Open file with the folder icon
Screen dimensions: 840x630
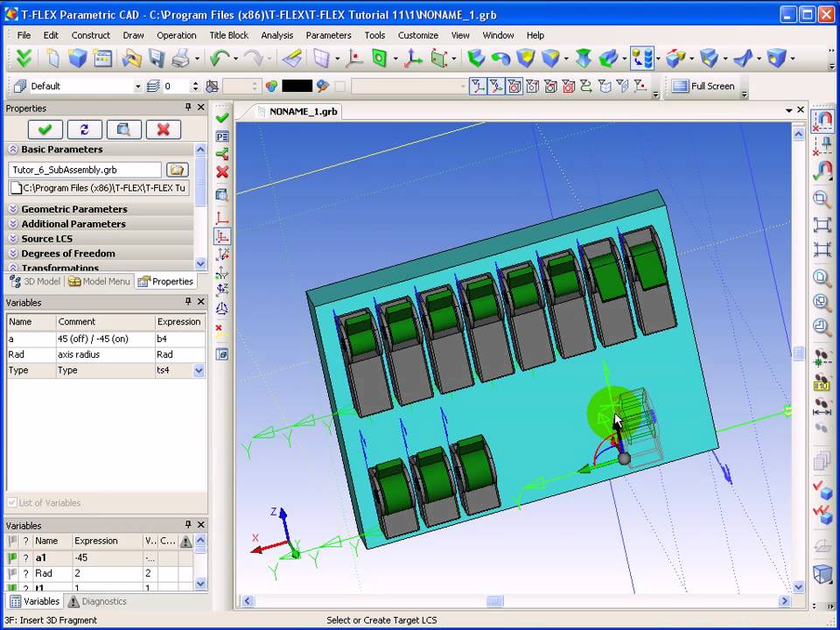[x=131, y=59]
